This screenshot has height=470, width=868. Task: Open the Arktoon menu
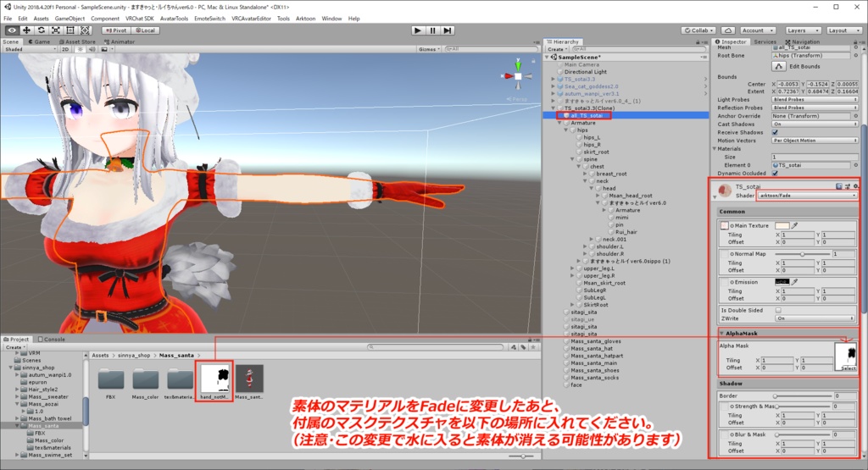coord(305,19)
